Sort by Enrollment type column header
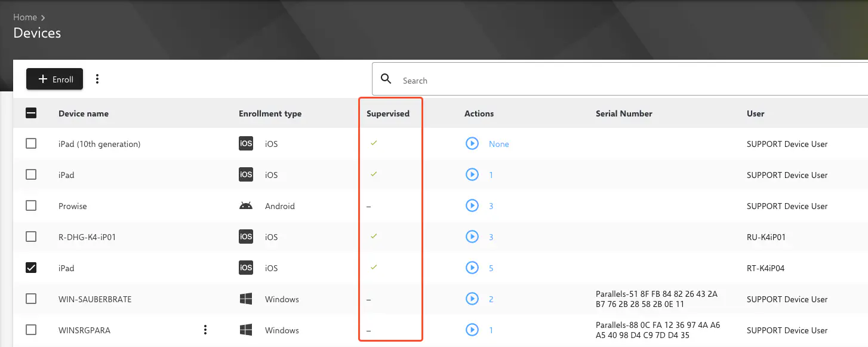The image size is (868, 347). coord(270,113)
